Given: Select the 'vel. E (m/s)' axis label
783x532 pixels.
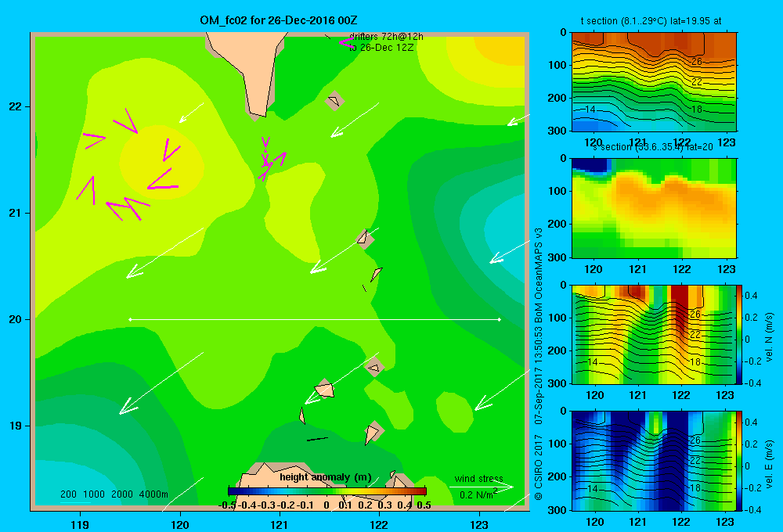Looking at the screenshot, I should 769,464.
